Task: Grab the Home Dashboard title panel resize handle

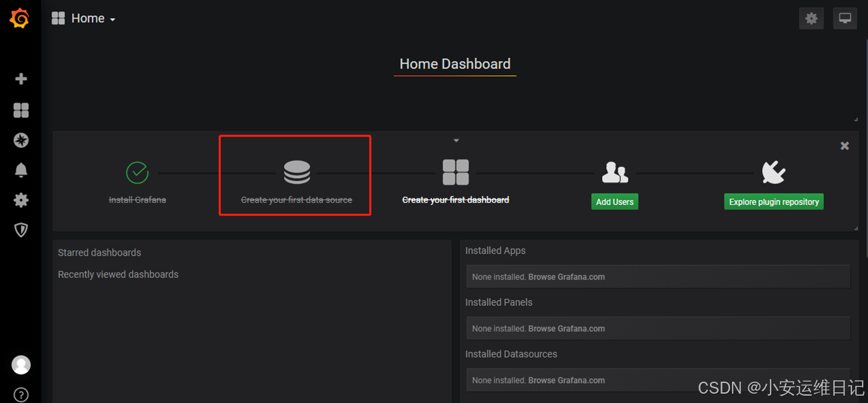Action: (x=856, y=119)
